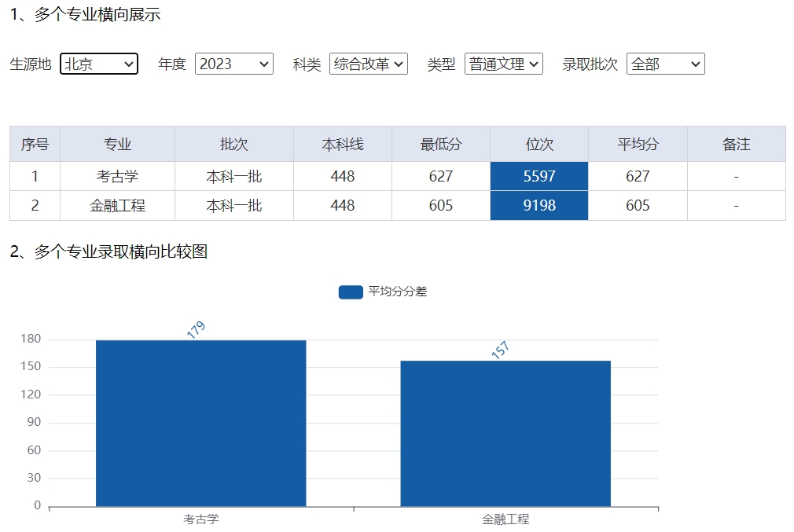Click the blue 平均分分差 legend swatch
The width and height of the screenshot is (794, 532).
pyautogui.click(x=351, y=292)
